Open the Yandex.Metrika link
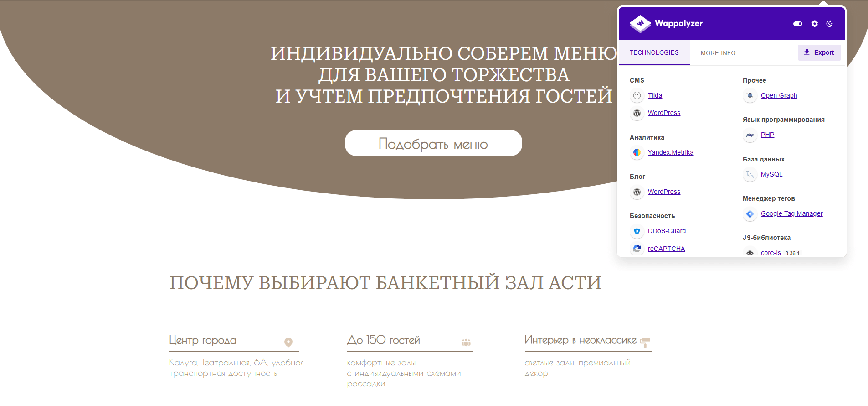This screenshot has height=406, width=868. [x=671, y=152]
